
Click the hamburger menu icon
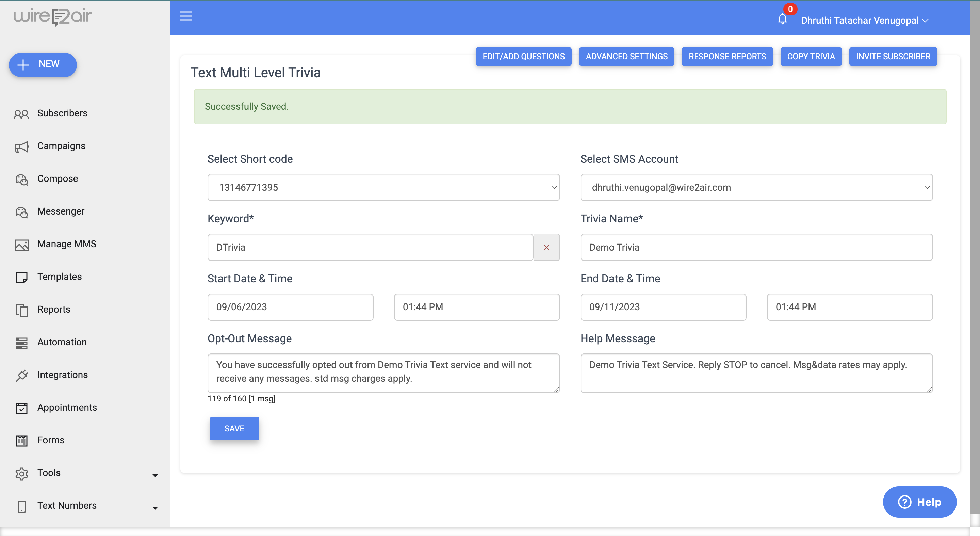tap(185, 16)
